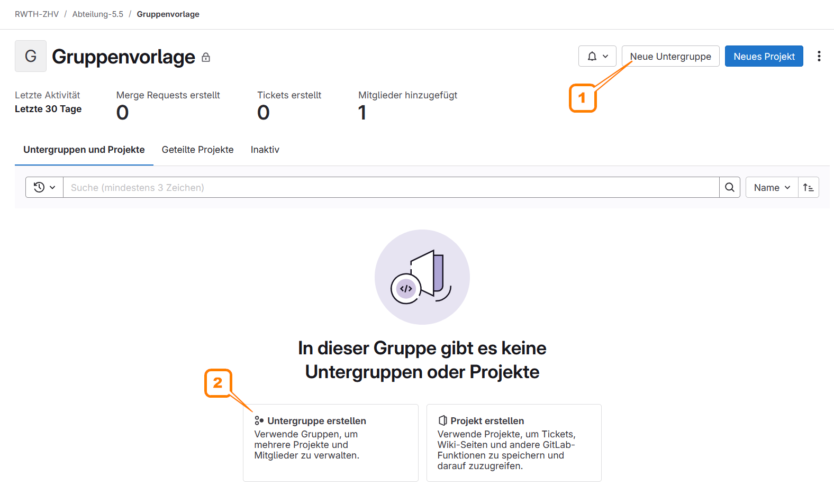Focus the Suche search field
Screen dimensions: 834x504
tap(391, 187)
